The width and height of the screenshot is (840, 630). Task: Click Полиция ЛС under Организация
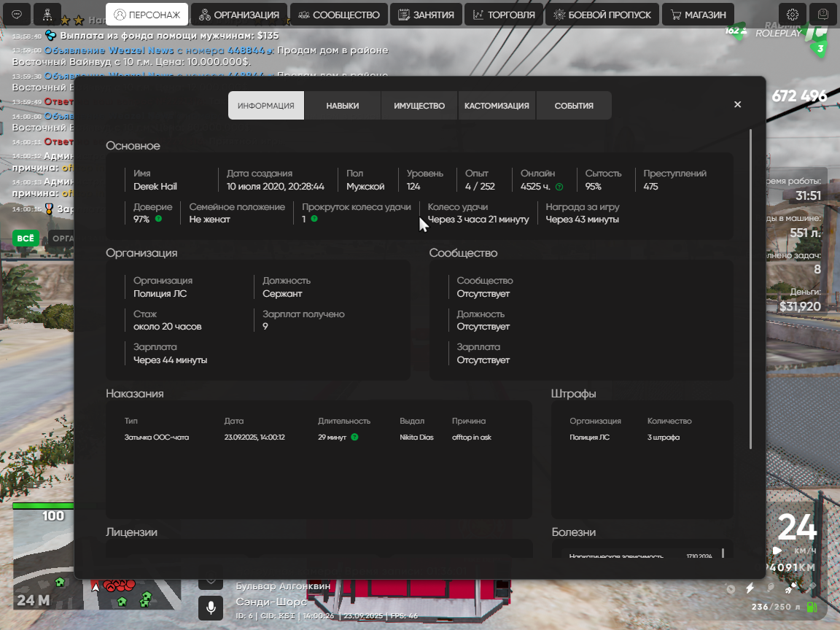click(x=160, y=294)
